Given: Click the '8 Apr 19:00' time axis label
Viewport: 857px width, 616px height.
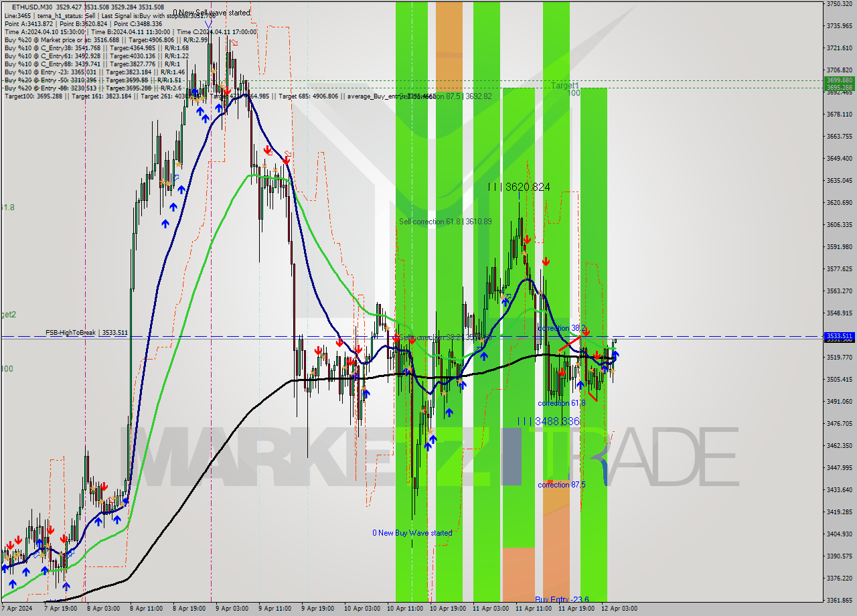Looking at the screenshot, I should (x=189, y=609).
